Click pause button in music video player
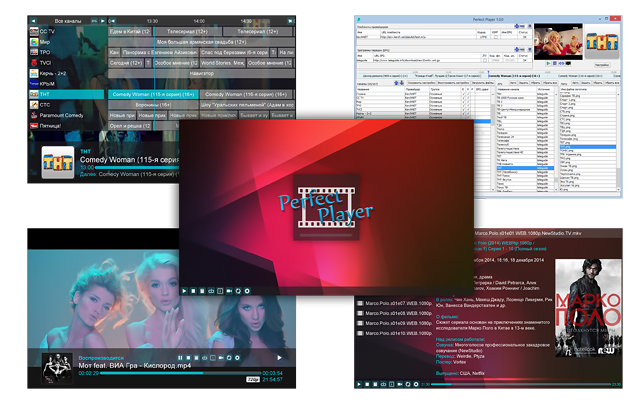 coord(181,357)
